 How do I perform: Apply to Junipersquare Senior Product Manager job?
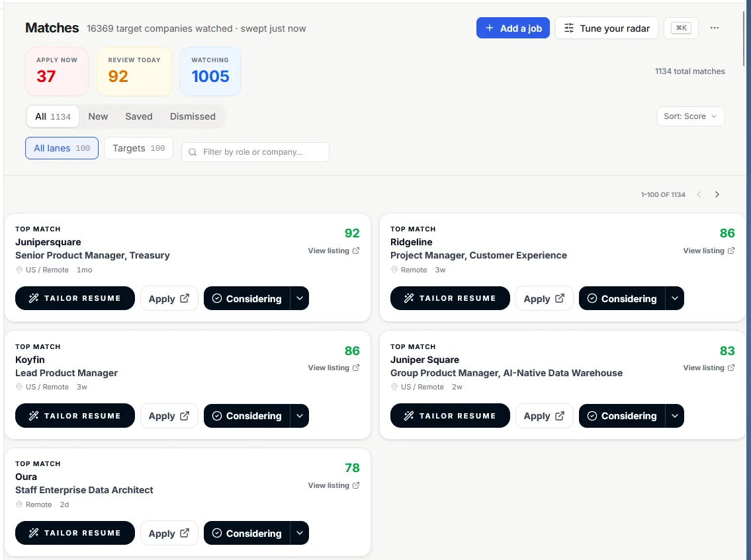coord(169,298)
